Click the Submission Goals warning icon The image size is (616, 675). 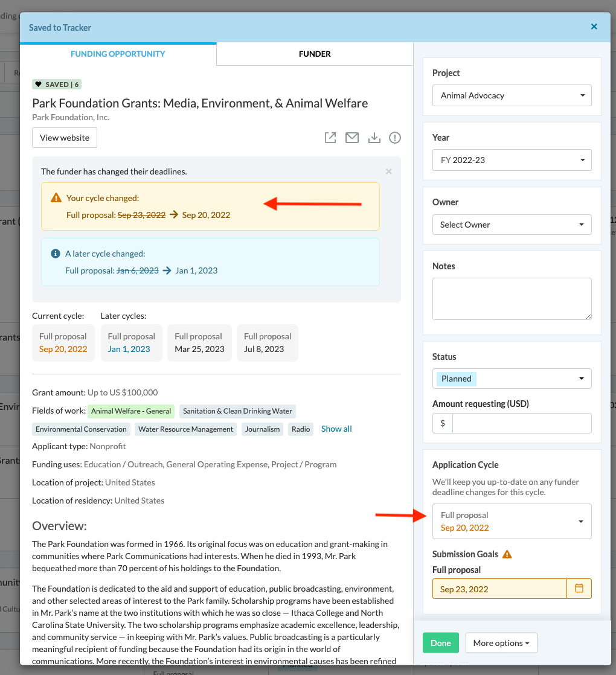coord(507,554)
